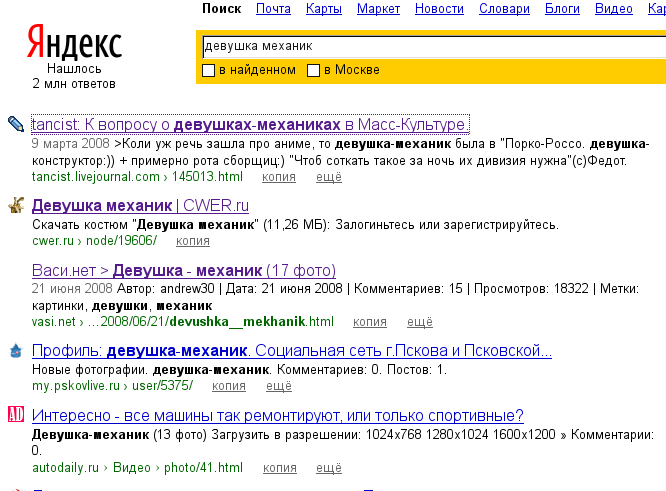Switch to Новости in the top navigation
This screenshot has height=491, width=666.
pyautogui.click(x=439, y=8)
